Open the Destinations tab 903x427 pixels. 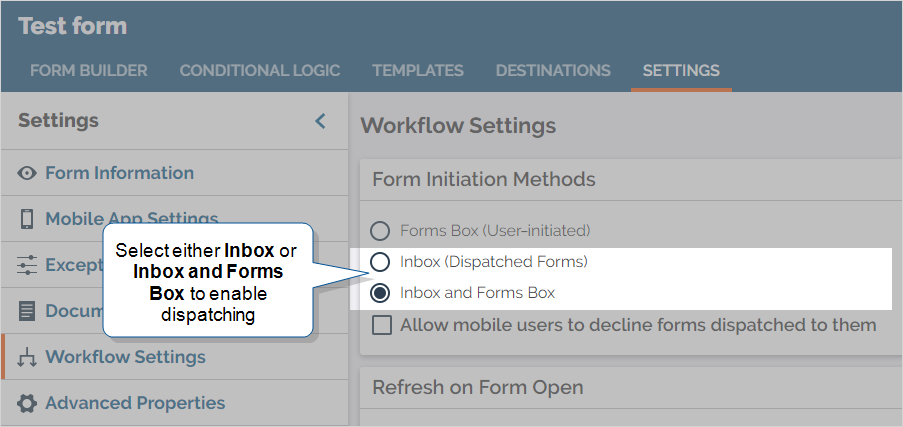click(553, 71)
